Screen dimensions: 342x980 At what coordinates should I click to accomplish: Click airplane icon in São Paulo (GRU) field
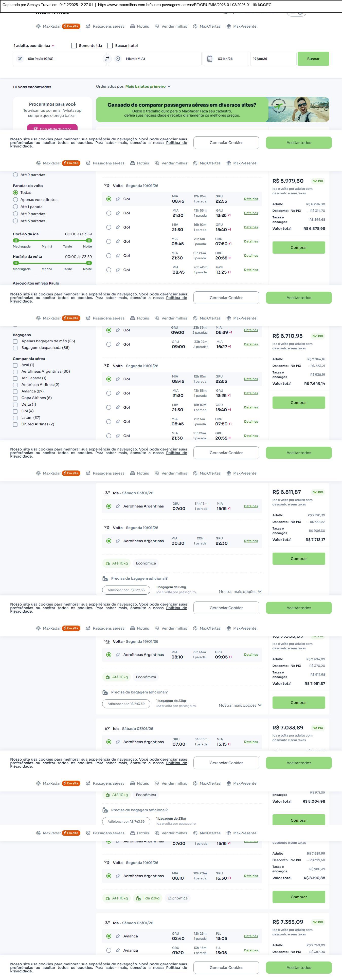point(20,59)
